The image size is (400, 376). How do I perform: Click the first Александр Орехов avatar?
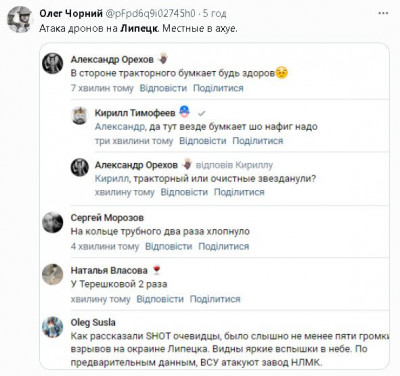(53, 63)
